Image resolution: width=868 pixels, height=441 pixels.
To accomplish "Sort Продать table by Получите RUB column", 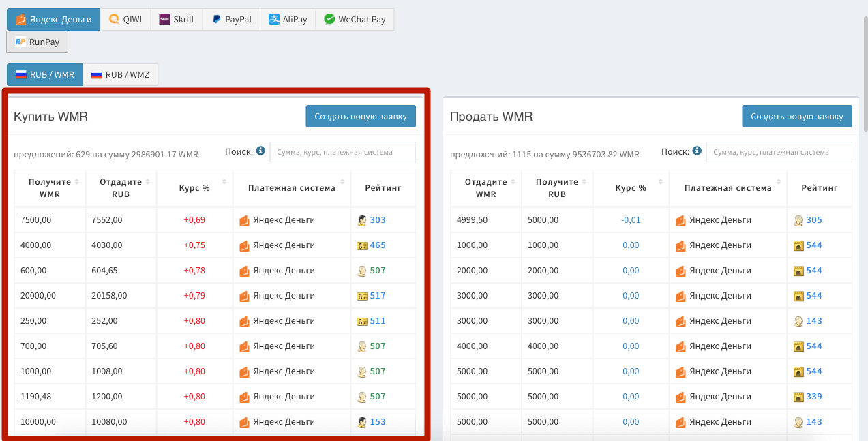I will pyautogui.click(x=557, y=187).
